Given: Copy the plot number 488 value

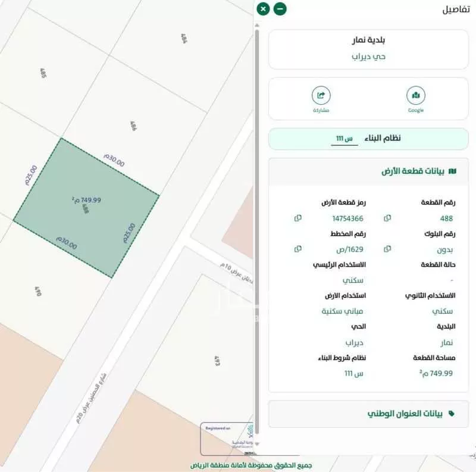Looking at the screenshot, I should click(x=387, y=218).
